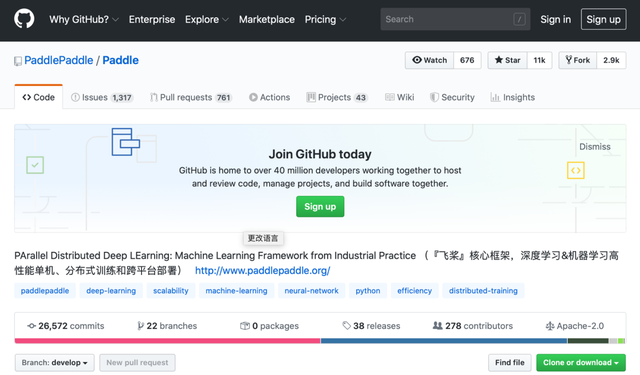Expand the Clone or download dropdown
This screenshot has width=640, height=375.
581,363
